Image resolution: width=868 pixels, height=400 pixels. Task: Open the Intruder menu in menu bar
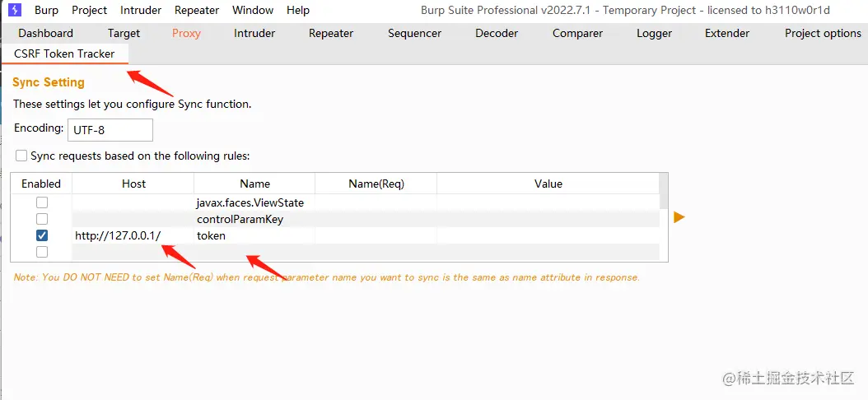coord(141,10)
